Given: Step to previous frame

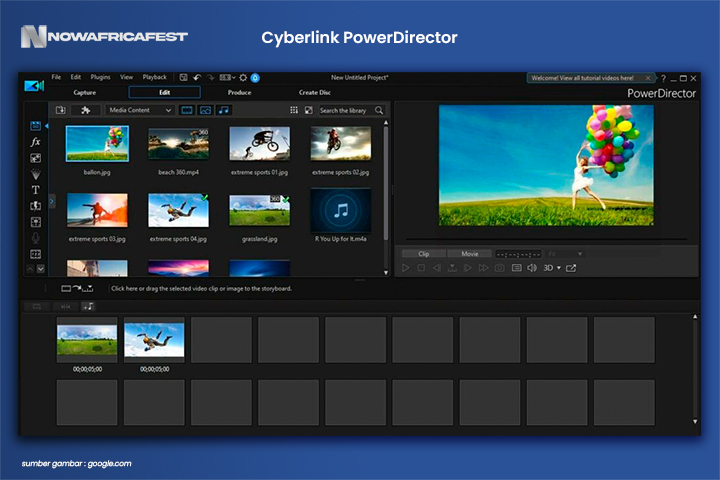Looking at the screenshot, I should coord(437,268).
